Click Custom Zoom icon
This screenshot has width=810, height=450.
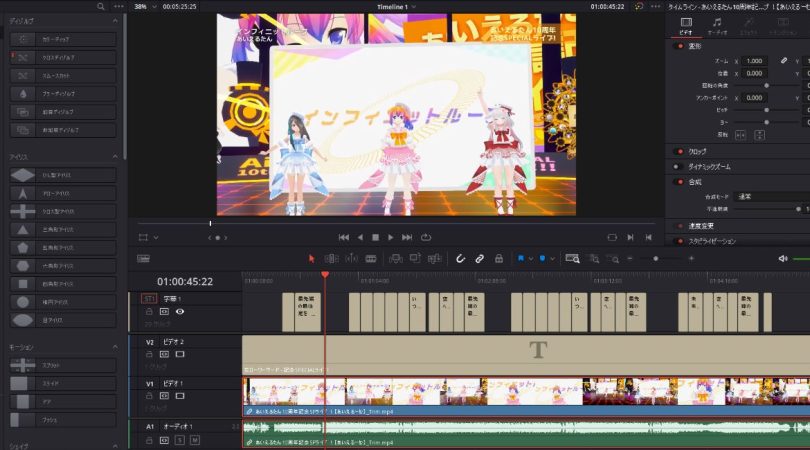pos(613,259)
